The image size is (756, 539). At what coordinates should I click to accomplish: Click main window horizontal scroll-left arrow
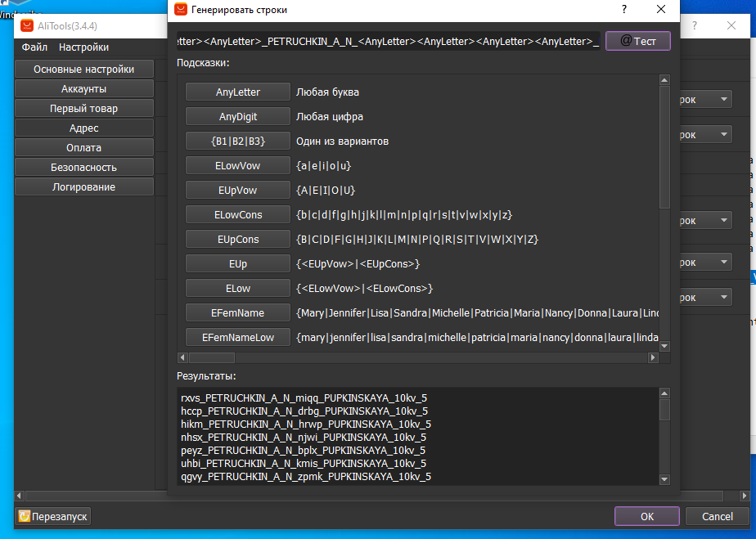[x=20, y=496]
